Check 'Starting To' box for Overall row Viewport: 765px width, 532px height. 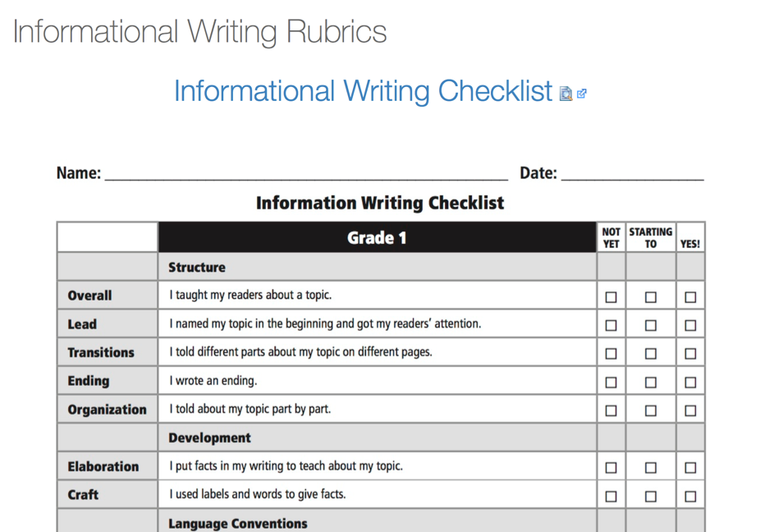651,297
